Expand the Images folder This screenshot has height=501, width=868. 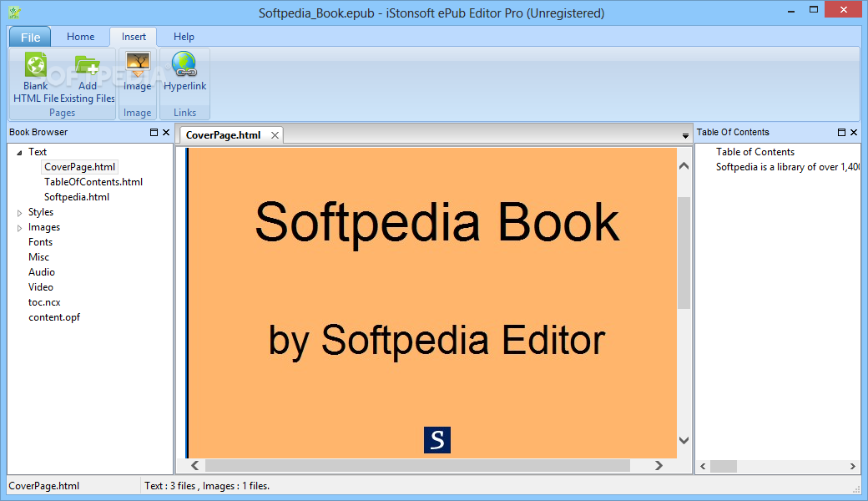point(19,227)
